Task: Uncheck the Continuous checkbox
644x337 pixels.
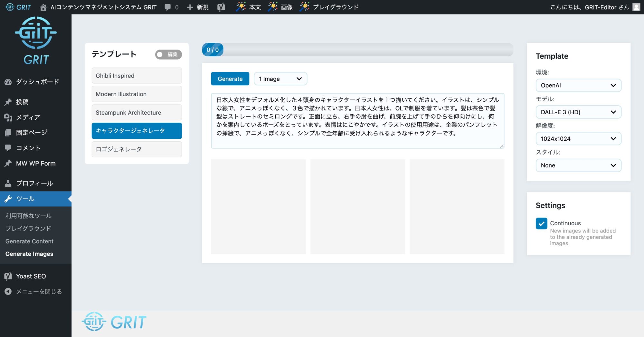Action: (541, 223)
